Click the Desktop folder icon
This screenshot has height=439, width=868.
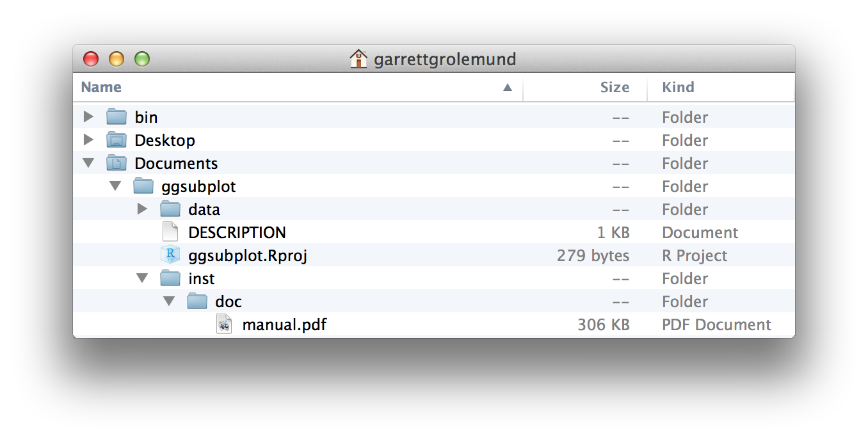(x=116, y=140)
